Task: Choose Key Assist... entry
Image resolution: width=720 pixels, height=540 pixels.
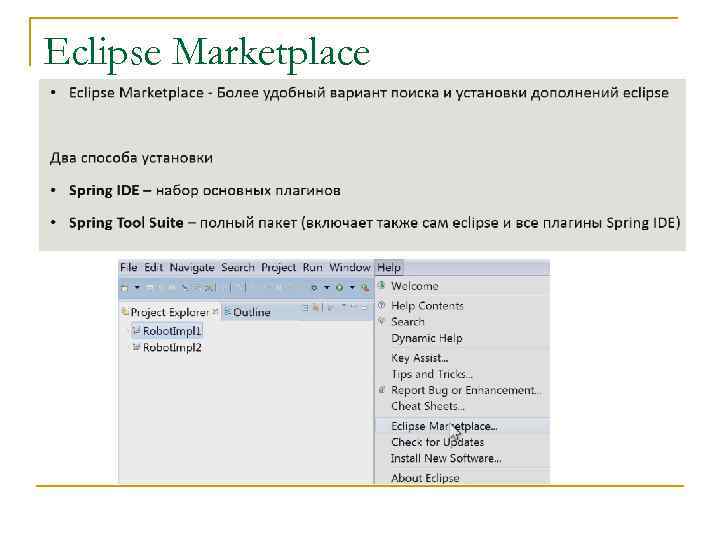Action: [462, 358]
